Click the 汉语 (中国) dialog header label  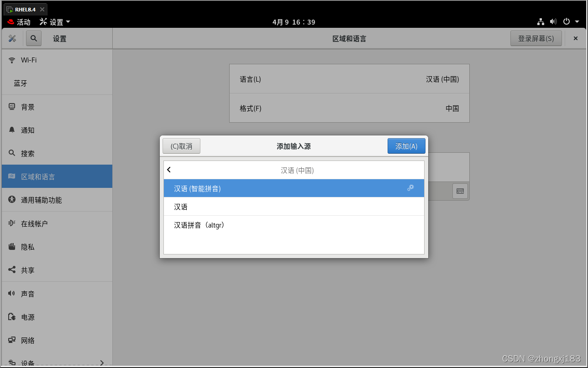click(x=297, y=170)
